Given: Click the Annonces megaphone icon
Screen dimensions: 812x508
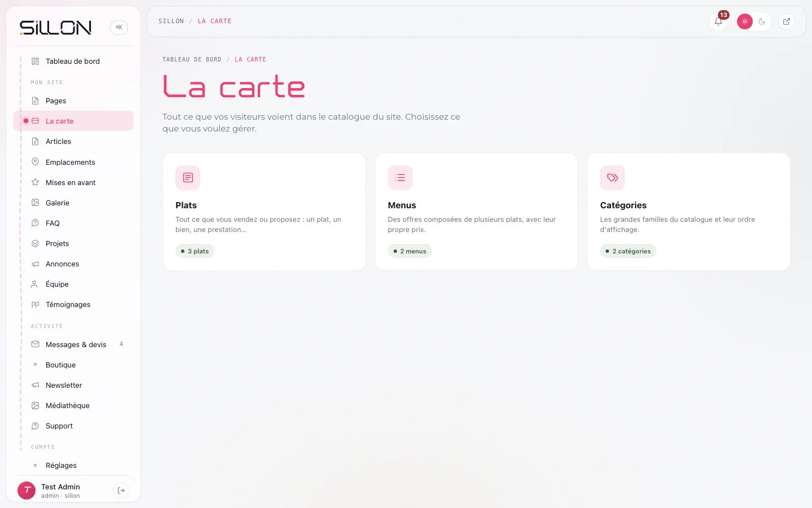Looking at the screenshot, I should click(35, 264).
